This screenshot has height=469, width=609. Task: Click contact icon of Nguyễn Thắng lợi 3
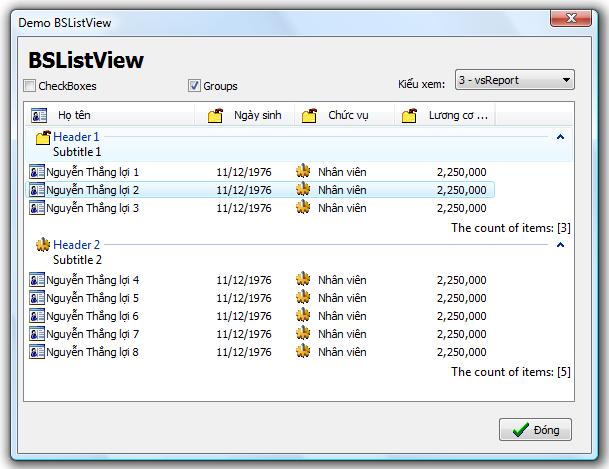pyautogui.click(x=37, y=208)
